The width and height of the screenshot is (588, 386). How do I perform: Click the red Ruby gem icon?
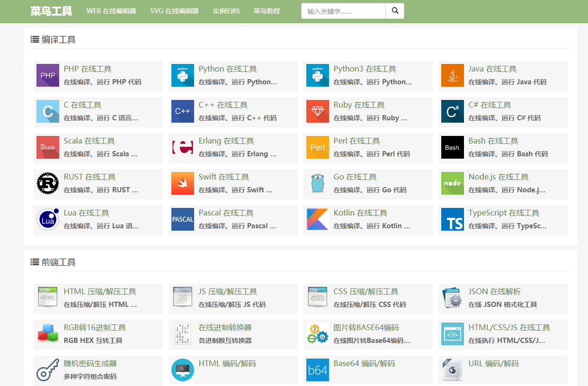coord(318,111)
